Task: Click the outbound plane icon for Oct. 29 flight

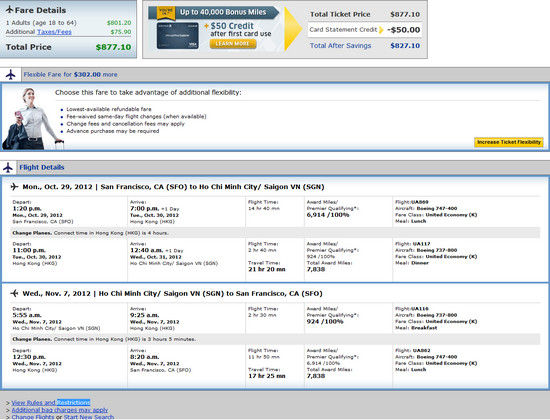Action: click(x=14, y=187)
